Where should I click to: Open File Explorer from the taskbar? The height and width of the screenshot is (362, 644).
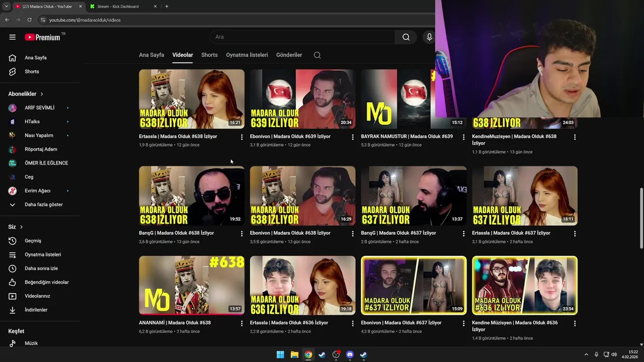tap(294, 354)
